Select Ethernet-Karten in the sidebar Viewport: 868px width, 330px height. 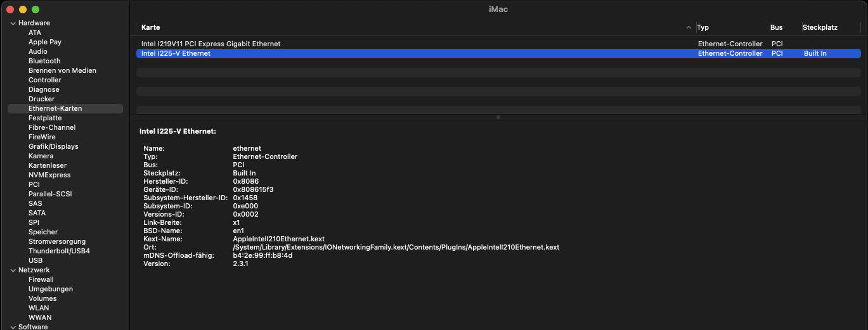pyautogui.click(x=65, y=108)
